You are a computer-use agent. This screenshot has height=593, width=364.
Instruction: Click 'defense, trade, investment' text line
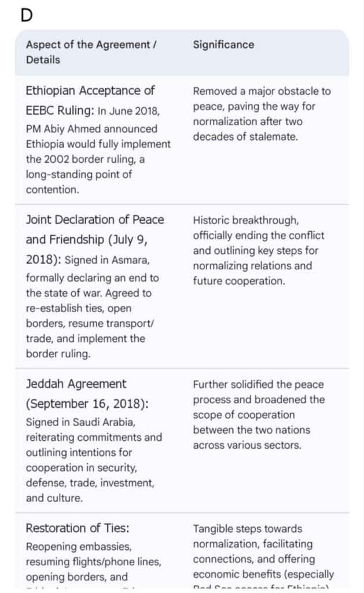point(90,482)
